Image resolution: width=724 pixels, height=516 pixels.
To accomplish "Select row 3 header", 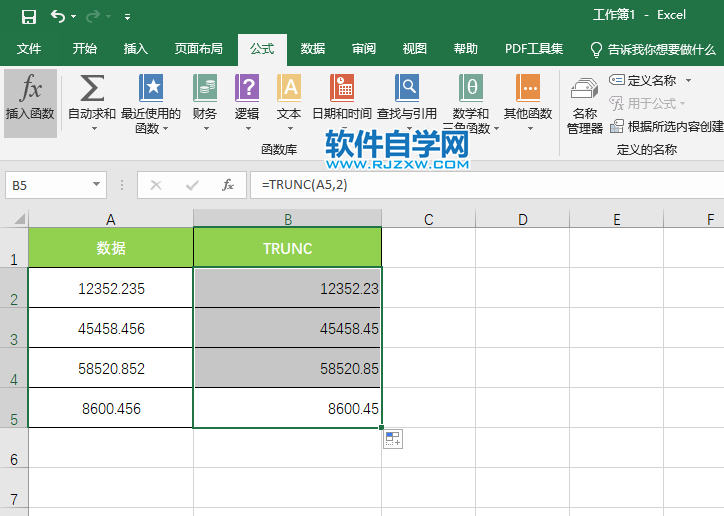I will pos(14,328).
